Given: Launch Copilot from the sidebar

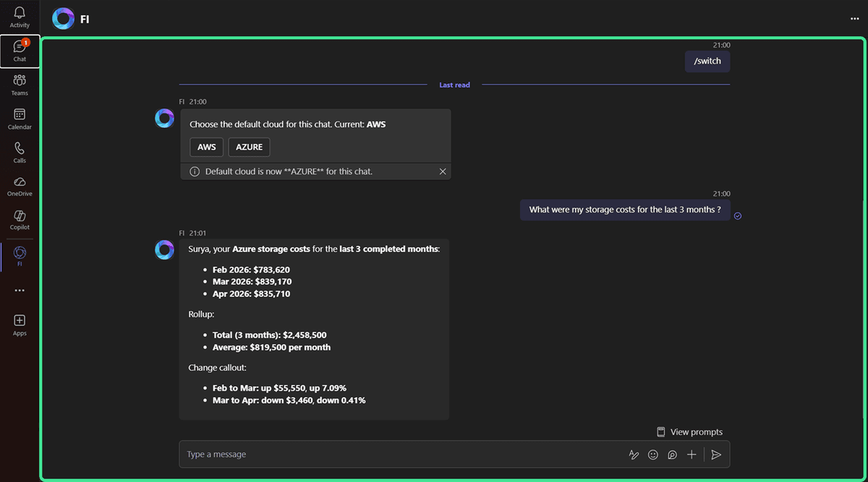Looking at the screenshot, I should [20, 219].
